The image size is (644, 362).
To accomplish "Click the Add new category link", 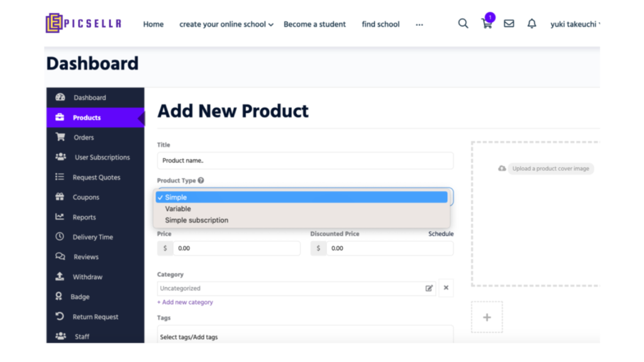I will (185, 302).
